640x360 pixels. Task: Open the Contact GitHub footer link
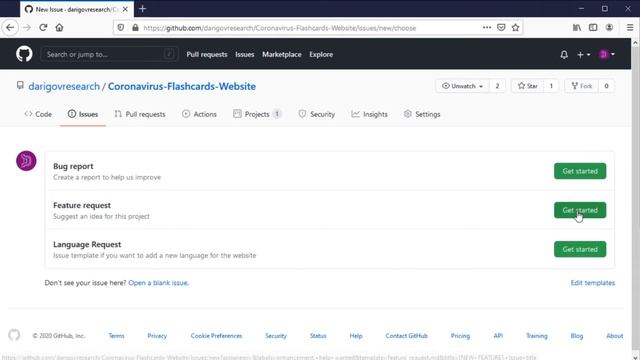[x=407, y=336]
